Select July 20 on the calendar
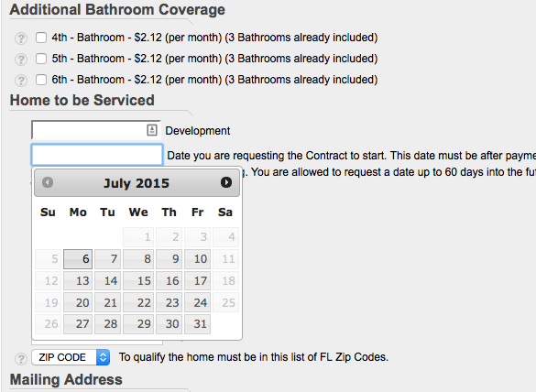The image size is (536, 392). point(78,302)
